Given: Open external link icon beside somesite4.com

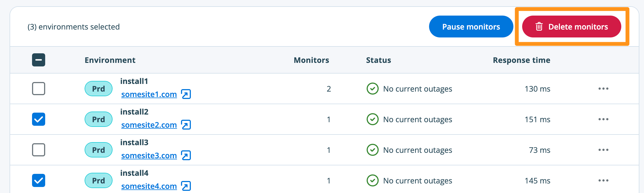Looking at the screenshot, I should 186,186.
